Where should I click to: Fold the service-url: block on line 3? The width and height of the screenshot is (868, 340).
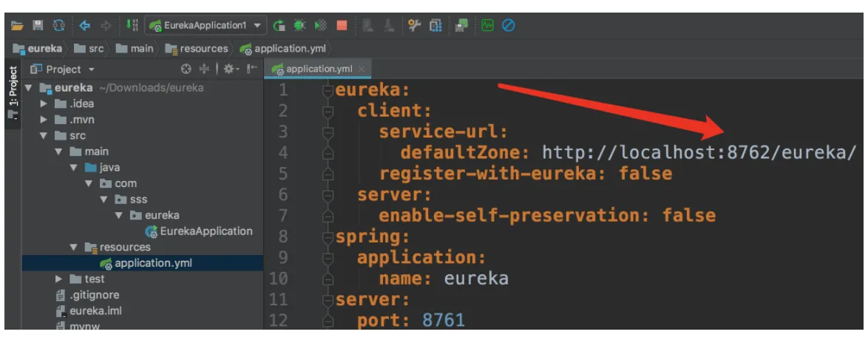point(328,132)
